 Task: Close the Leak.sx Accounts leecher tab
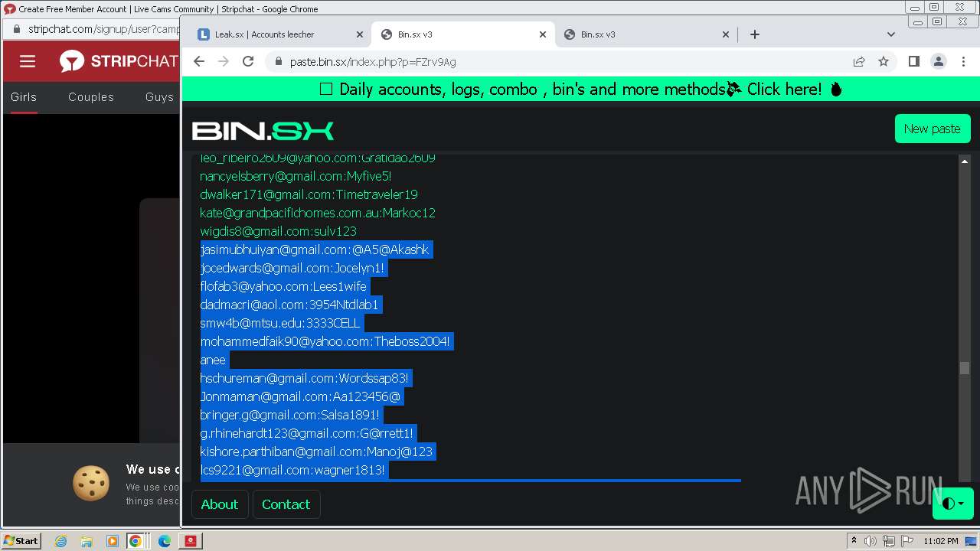[360, 34]
